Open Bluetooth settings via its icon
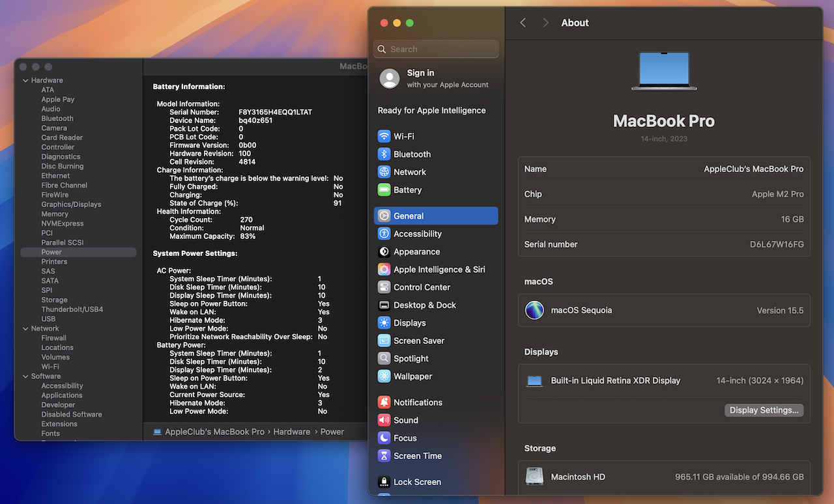The width and height of the screenshot is (834, 504). coord(384,154)
